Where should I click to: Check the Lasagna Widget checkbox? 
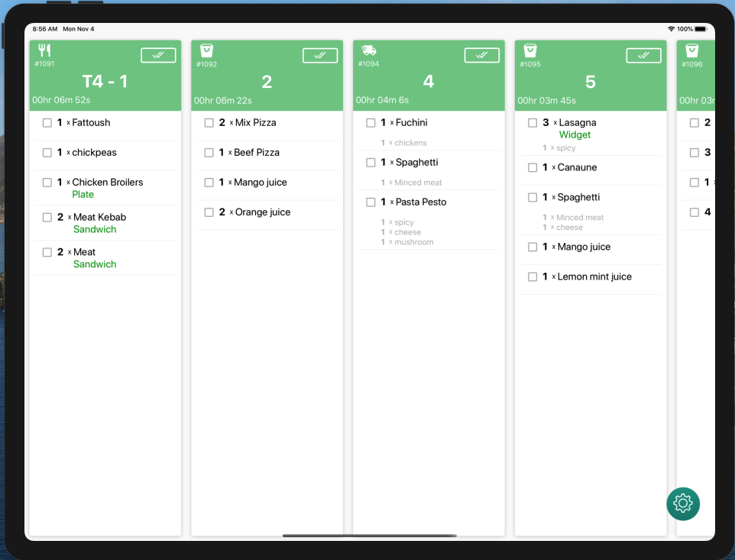(x=532, y=123)
